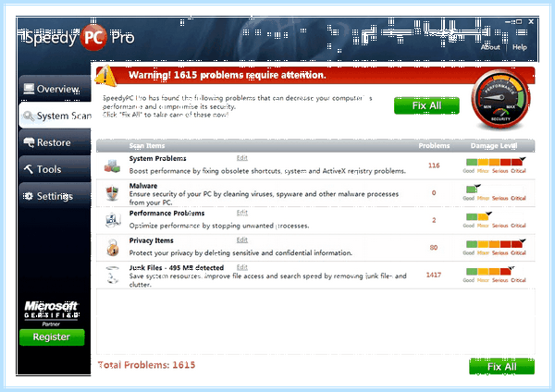Click the Privacy Items damage level bar
This screenshot has height=392, width=555.
pos(495,244)
